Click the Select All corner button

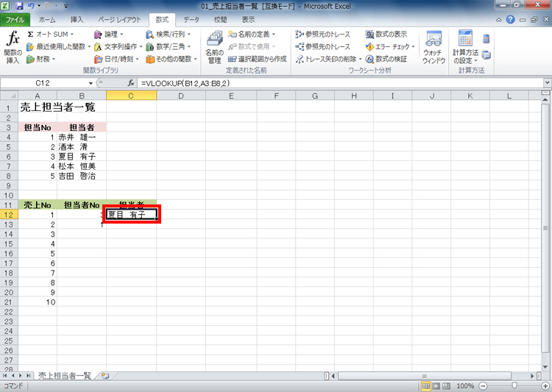9,96
